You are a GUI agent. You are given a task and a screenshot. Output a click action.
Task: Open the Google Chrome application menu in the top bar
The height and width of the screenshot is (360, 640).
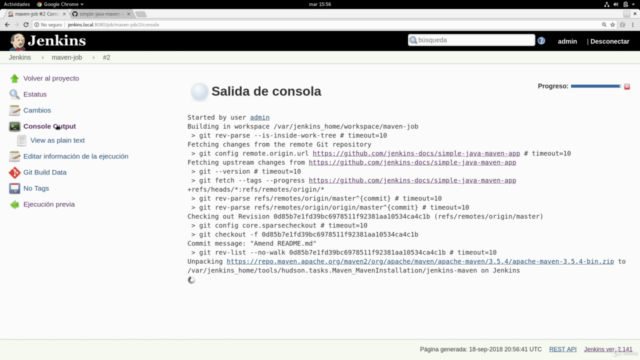(60, 4)
